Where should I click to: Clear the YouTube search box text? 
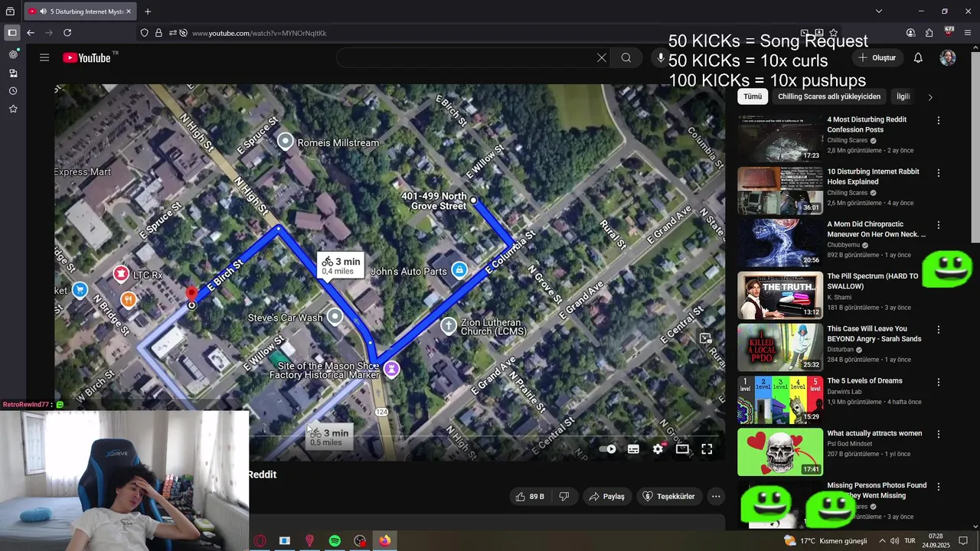click(601, 58)
